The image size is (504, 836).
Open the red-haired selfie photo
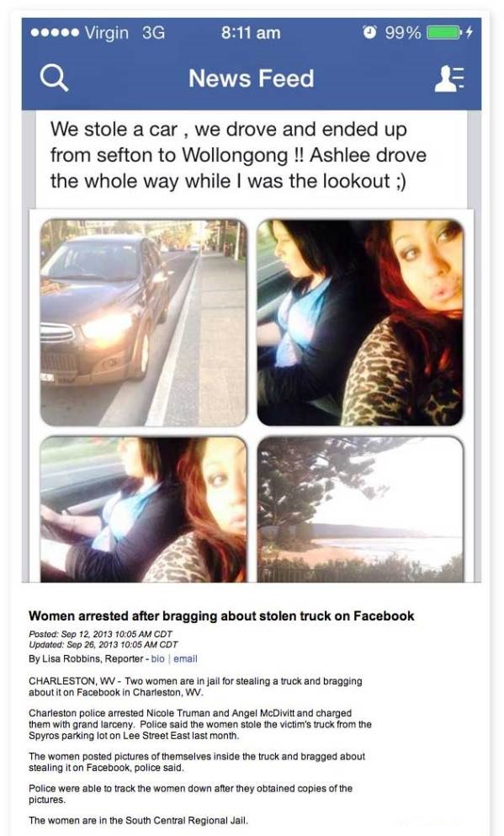tap(360, 322)
